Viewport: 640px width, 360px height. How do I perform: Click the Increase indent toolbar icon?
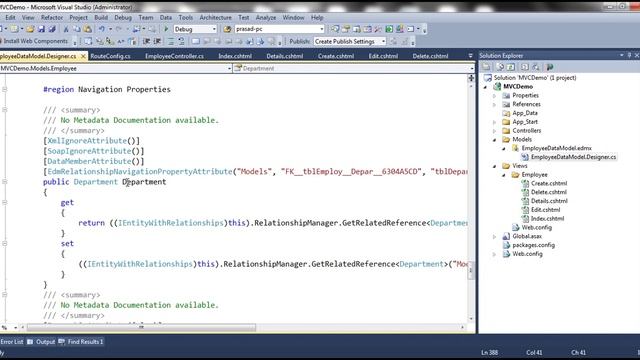(x=157, y=41)
